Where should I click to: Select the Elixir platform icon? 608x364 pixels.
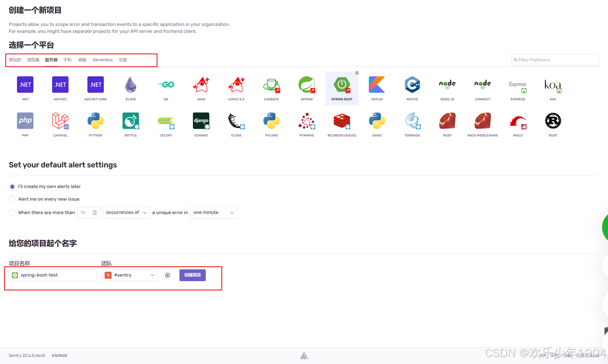click(131, 85)
